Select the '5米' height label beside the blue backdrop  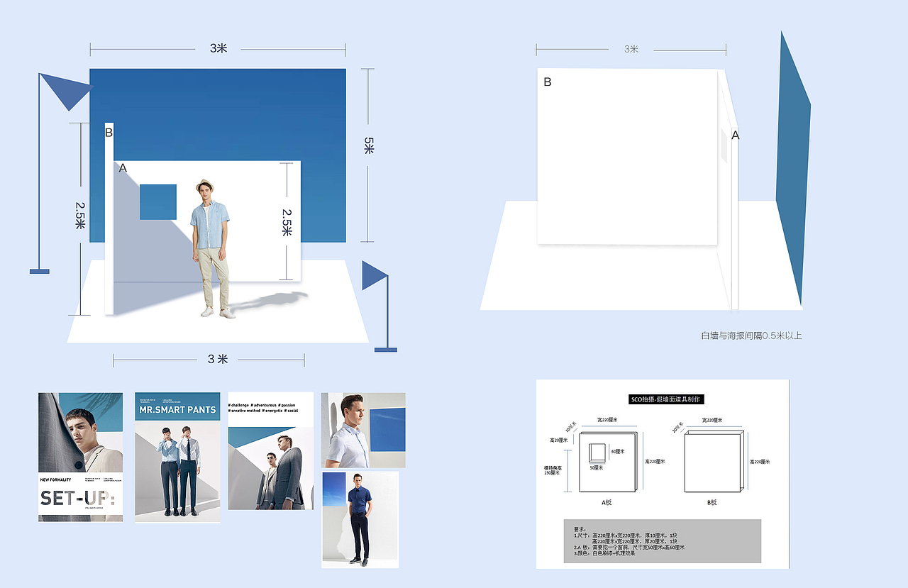tap(368, 146)
